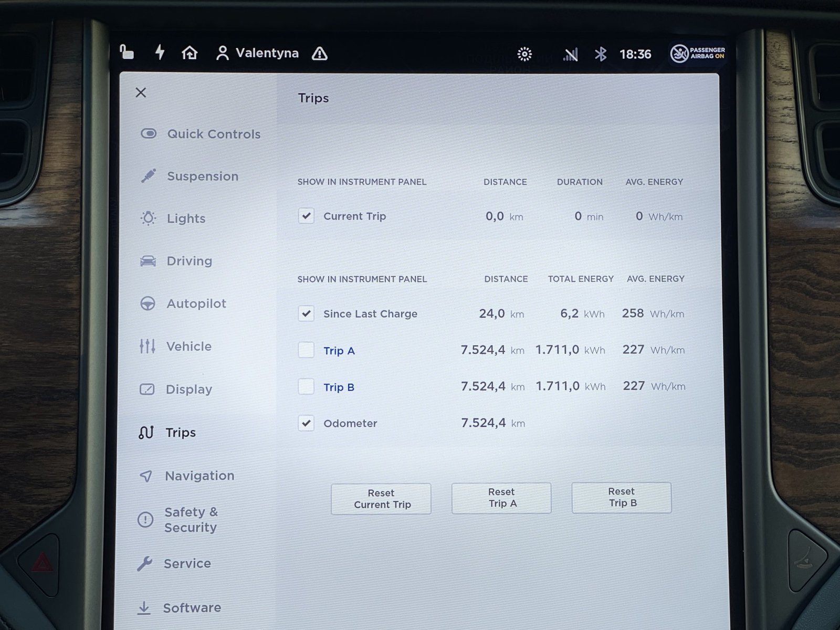The height and width of the screenshot is (630, 840).
Task: Rename Trip A by tapping its label
Action: [339, 351]
